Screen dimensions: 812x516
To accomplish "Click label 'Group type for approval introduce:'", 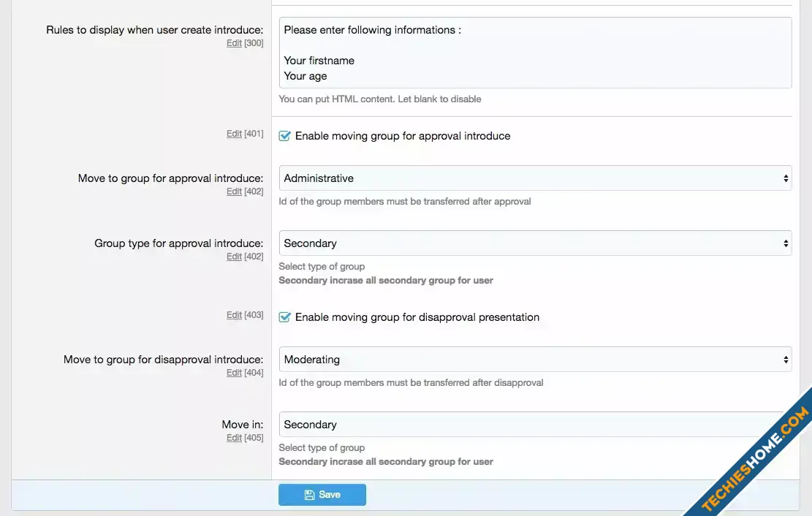I will click(178, 243).
